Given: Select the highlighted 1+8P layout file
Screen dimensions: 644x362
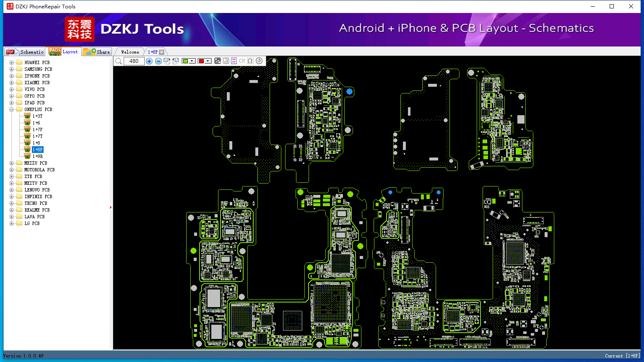Looking at the screenshot, I should pos(38,150).
